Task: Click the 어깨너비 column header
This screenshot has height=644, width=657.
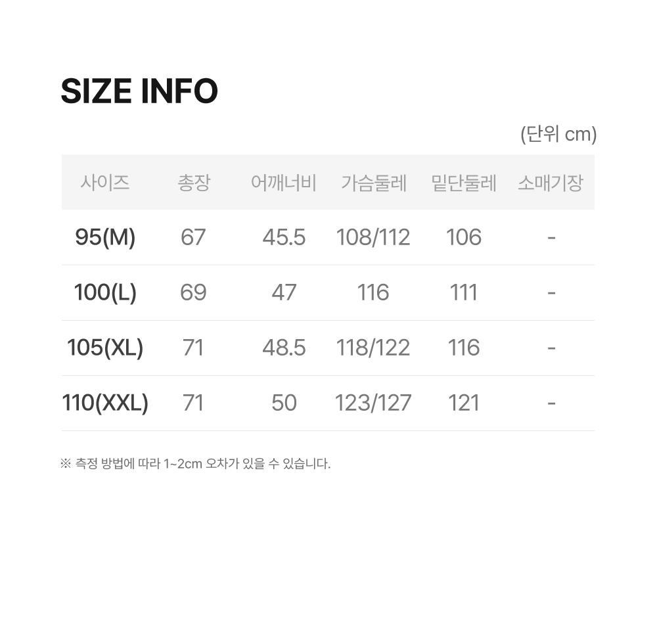Action: click(x=284, y=183)
